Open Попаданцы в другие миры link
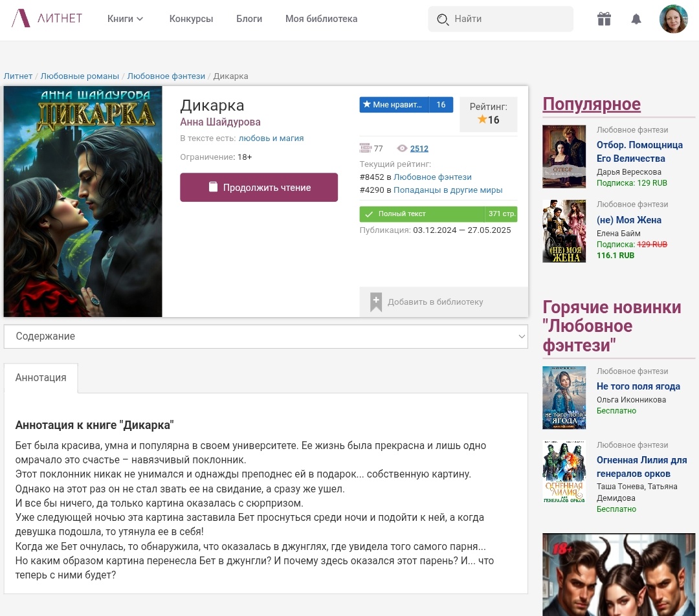699x616 pixels. point(448,190)
